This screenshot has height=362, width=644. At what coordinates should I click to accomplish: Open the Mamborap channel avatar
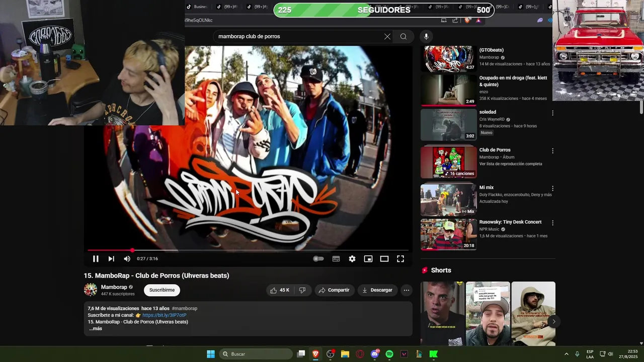coord(91,290)
